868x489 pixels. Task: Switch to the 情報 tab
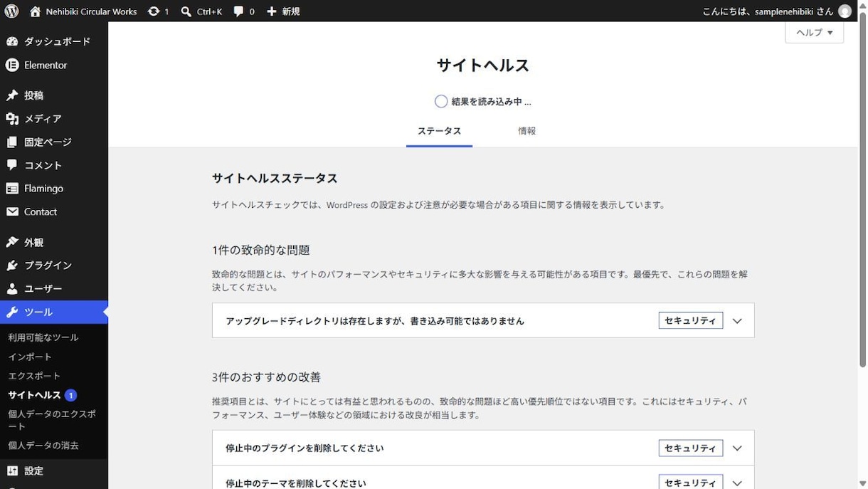527,131
